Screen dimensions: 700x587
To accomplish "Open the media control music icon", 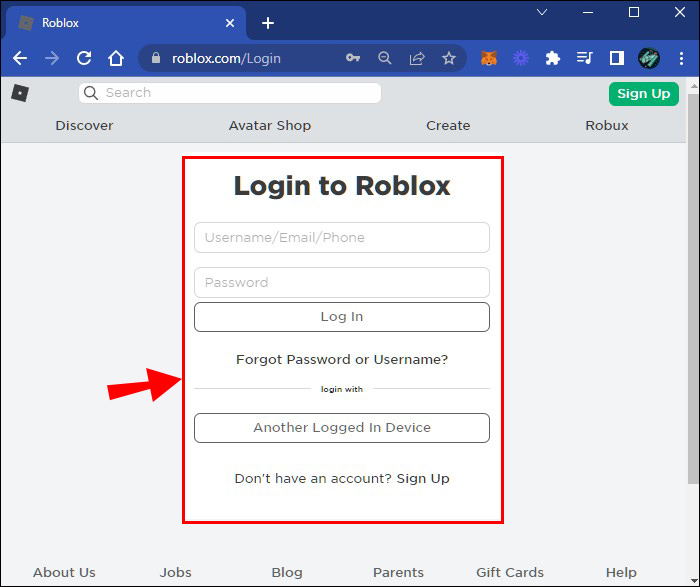I will coord(584,58).
